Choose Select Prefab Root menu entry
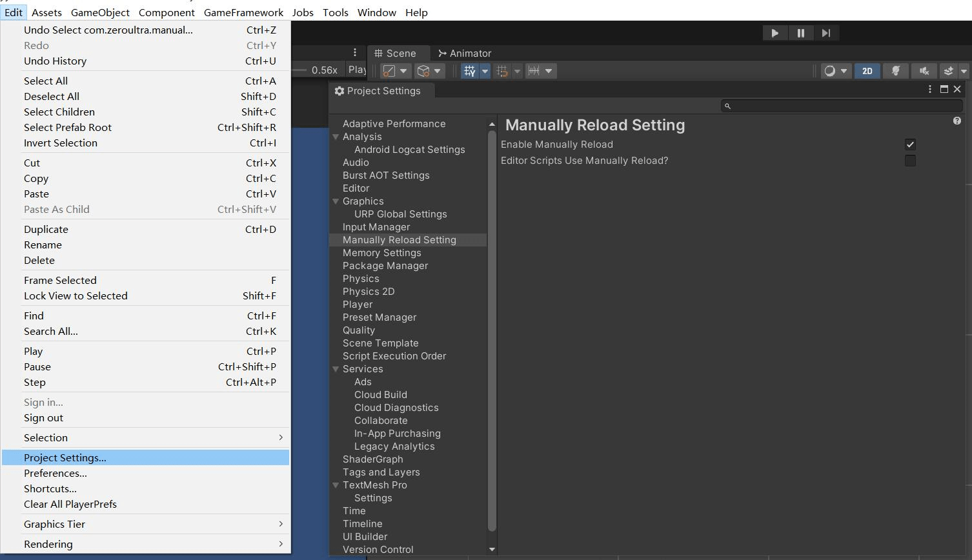This screenshot has width=972, height=560. pyautogui.click(x=145, y=128)
